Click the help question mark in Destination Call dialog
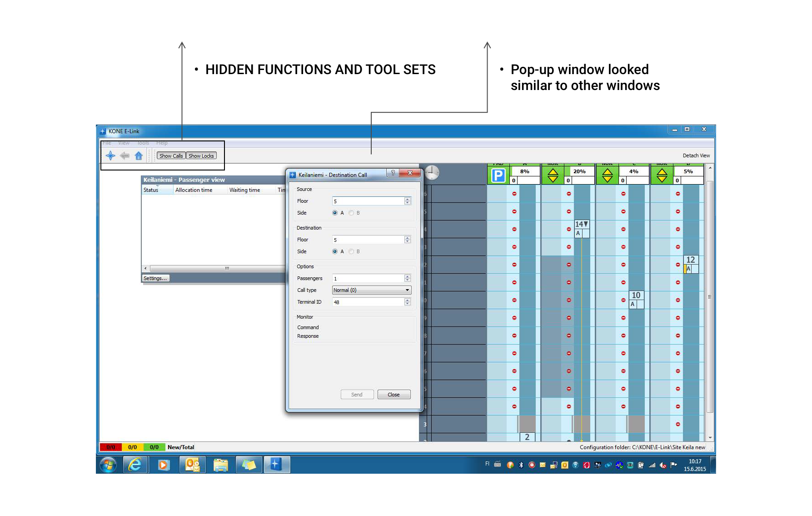Screen dimensions: 812x516 393,173
